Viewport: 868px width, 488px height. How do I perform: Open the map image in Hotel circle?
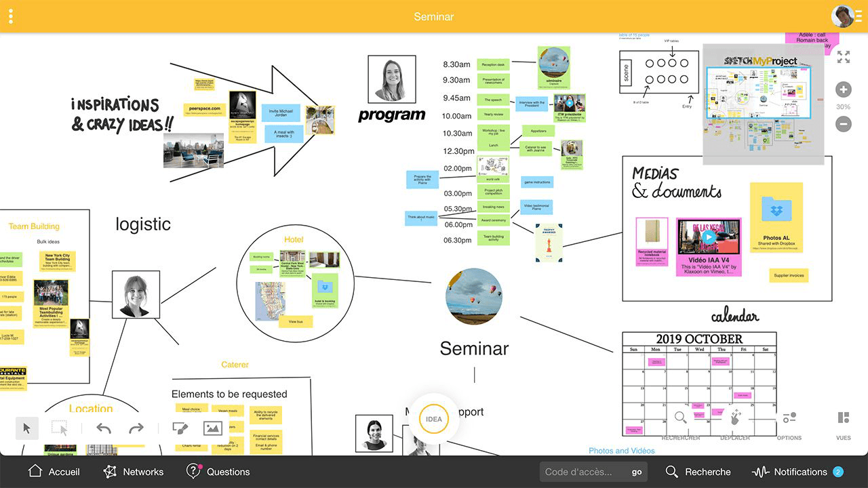click(x=270, y=302)
